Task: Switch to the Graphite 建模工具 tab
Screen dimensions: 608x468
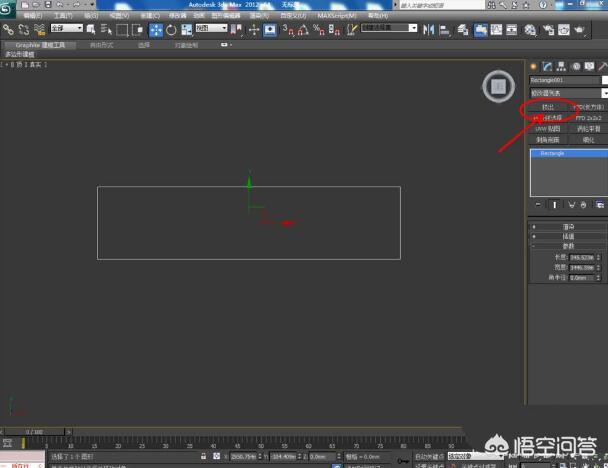Action: [41, 45]
